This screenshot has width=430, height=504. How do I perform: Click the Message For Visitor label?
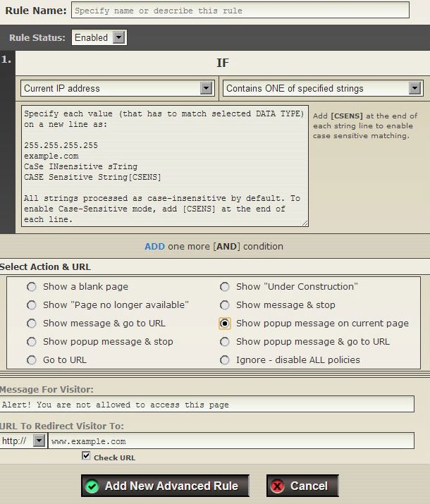[47, 390]
